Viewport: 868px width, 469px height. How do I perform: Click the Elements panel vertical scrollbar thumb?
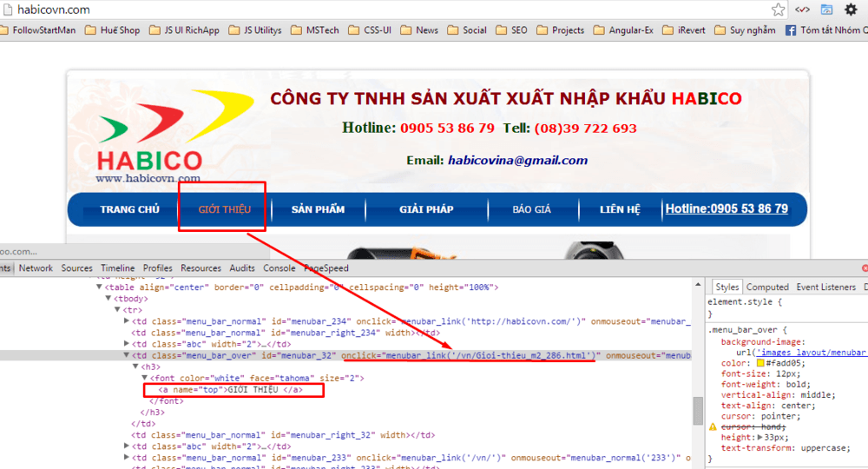(698, 410)
